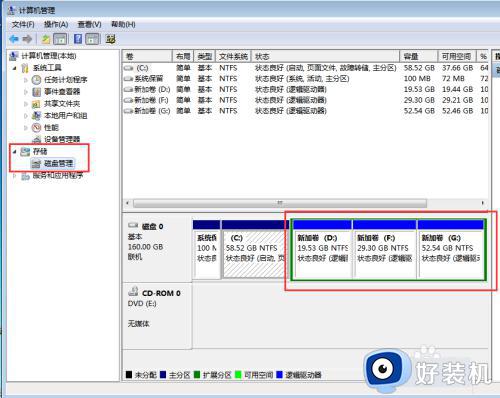Collapse the 存储 node arrow
500x398 pixels.
coord(14,152)
